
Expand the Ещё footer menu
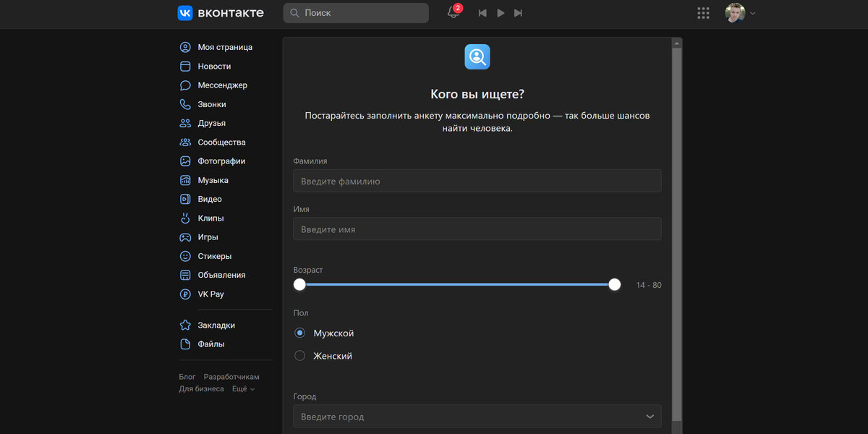[x=243, y=389]
